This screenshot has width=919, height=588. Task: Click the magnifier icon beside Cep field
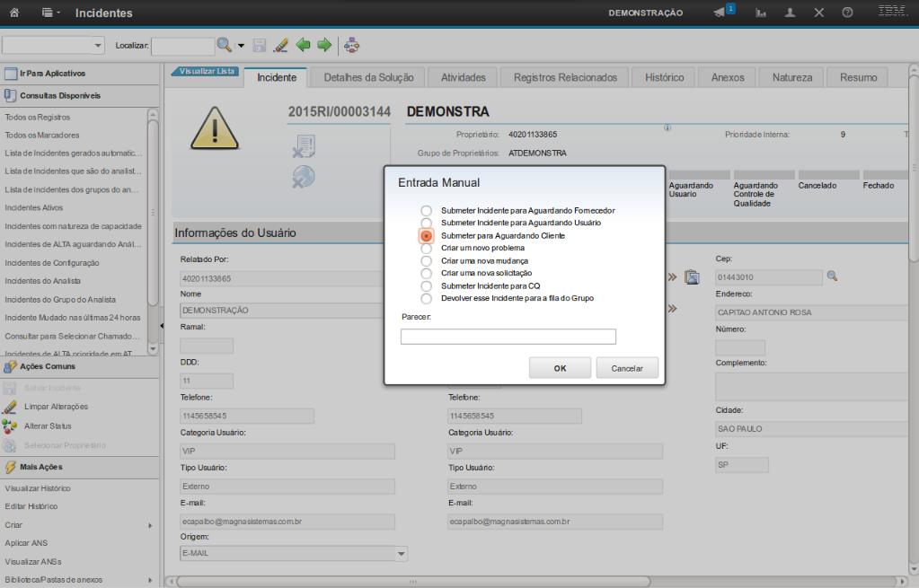coord(832,276)
